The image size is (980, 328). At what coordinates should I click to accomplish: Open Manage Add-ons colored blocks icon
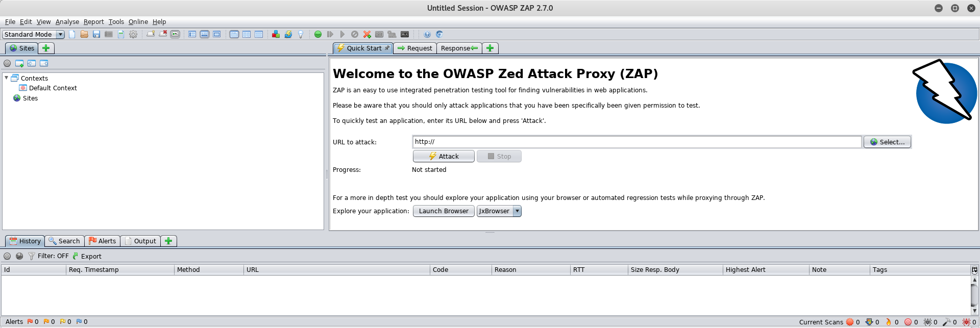click(276, 34)
